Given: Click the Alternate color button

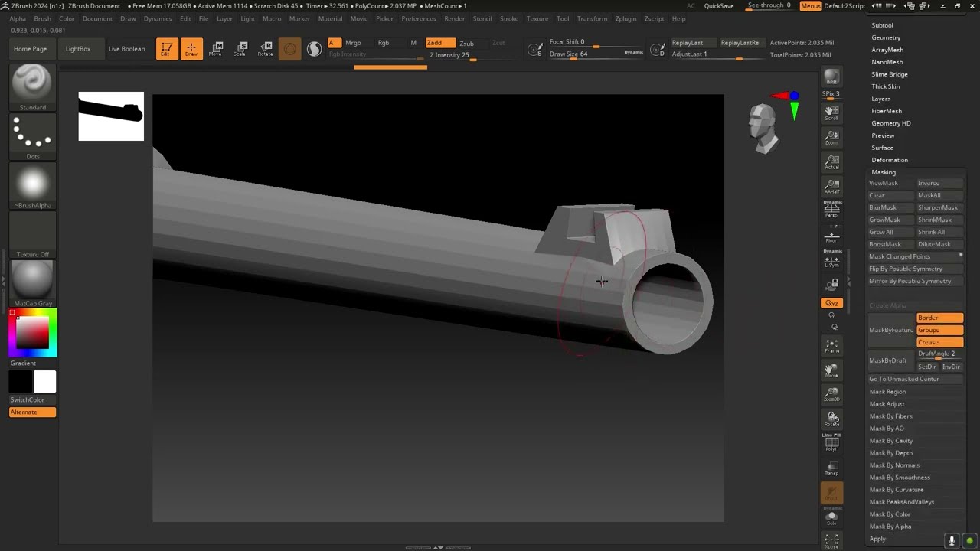Looking at the screenshot, I should [x=32, y=412].
